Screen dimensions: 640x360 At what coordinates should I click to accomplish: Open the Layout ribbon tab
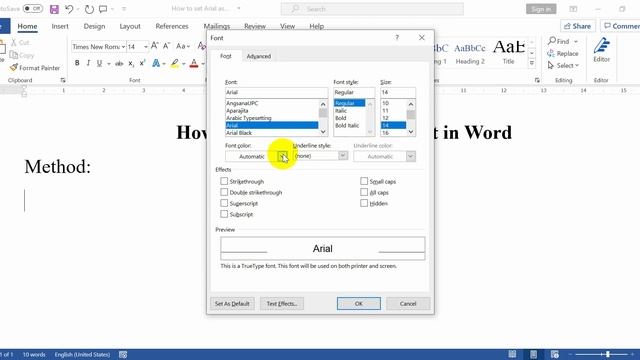pos(130,26)
